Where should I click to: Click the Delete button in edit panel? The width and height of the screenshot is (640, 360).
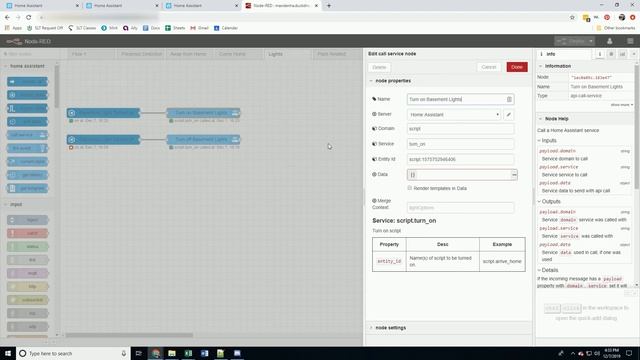tap(379, 67)
